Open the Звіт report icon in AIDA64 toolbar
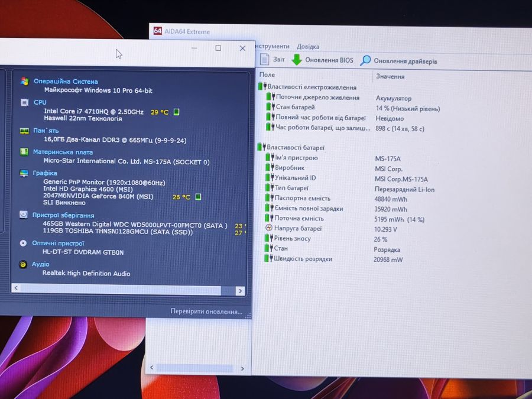Screen dimensions: 532x399 (x=264, y=59)
